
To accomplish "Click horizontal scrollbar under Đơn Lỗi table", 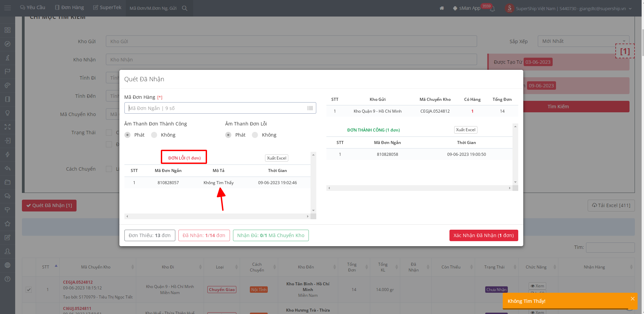I will pyautogui.click(x=217, y=216).
